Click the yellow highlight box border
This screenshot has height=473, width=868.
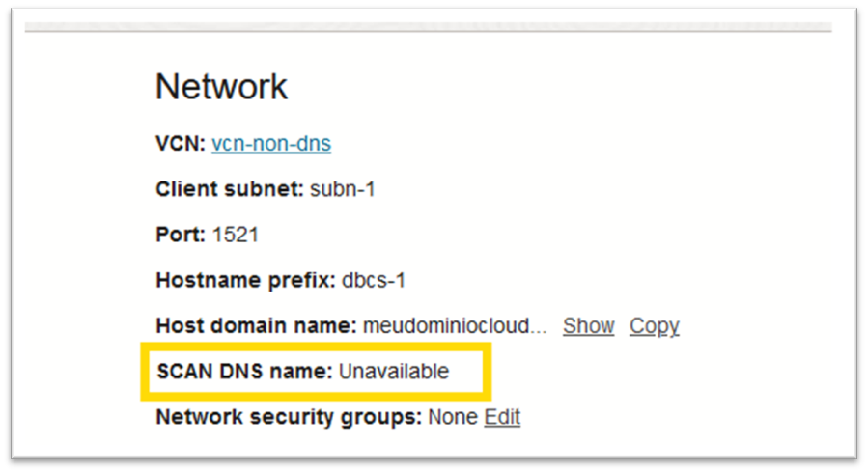(143, 372)
